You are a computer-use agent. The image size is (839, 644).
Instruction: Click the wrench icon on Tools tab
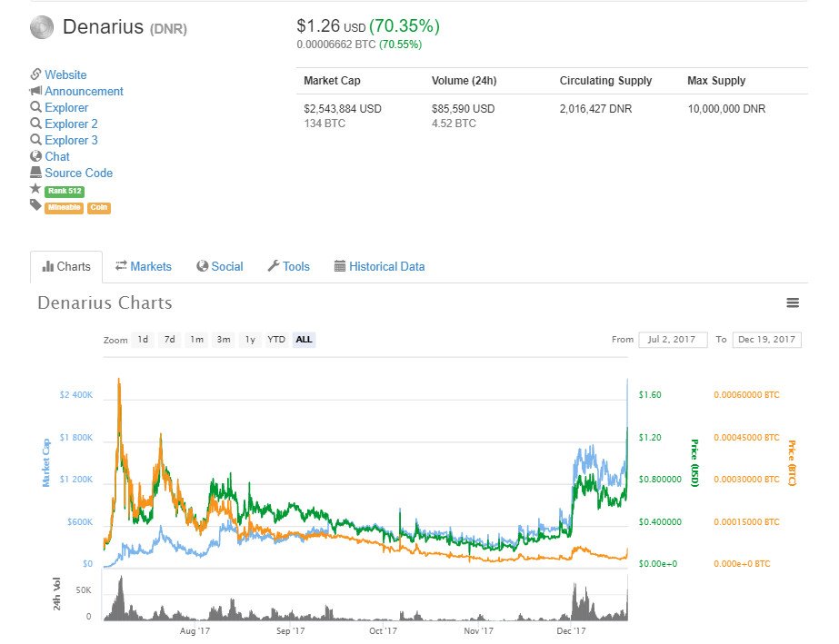tap(274, 266)
